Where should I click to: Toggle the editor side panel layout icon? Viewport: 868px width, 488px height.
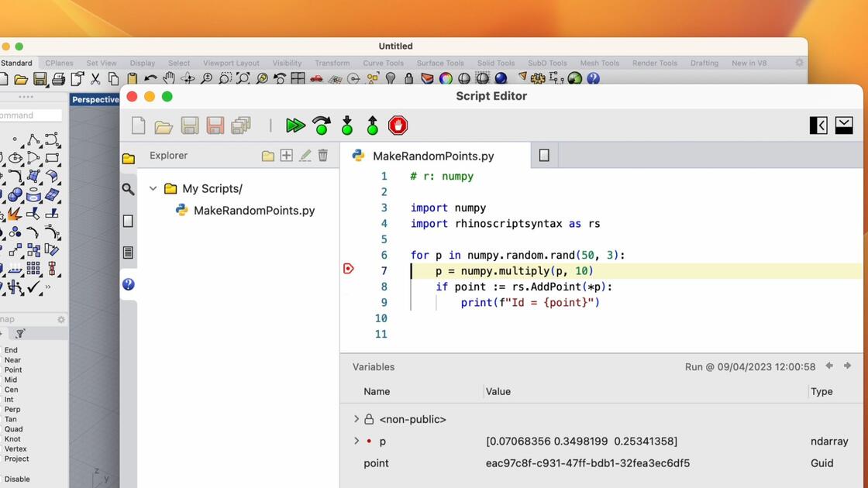[818, 125]
